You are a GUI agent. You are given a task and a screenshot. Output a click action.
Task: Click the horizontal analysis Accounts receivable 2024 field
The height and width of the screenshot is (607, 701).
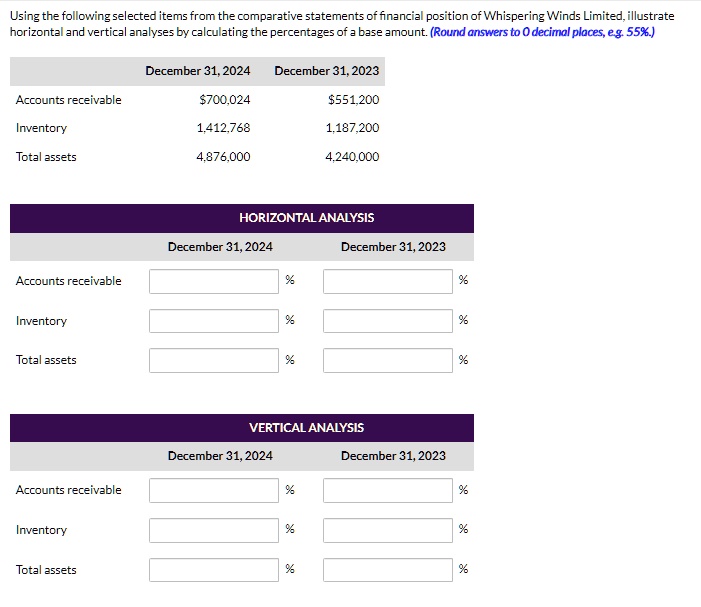[x=214, y=281]
